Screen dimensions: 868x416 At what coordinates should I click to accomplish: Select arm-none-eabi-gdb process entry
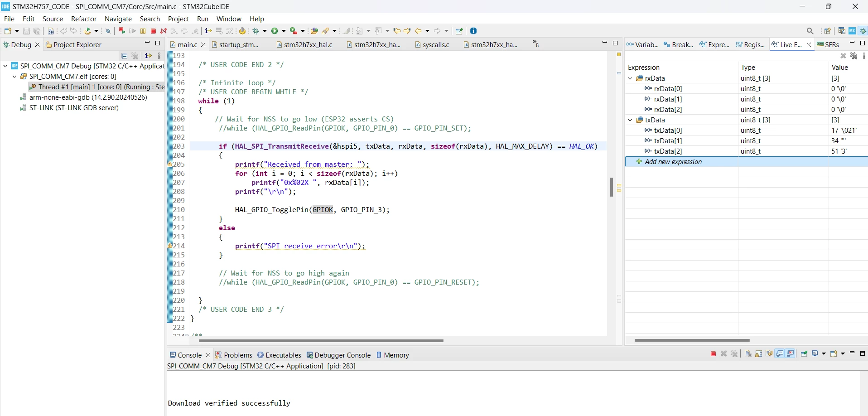(x=84, y=97)
